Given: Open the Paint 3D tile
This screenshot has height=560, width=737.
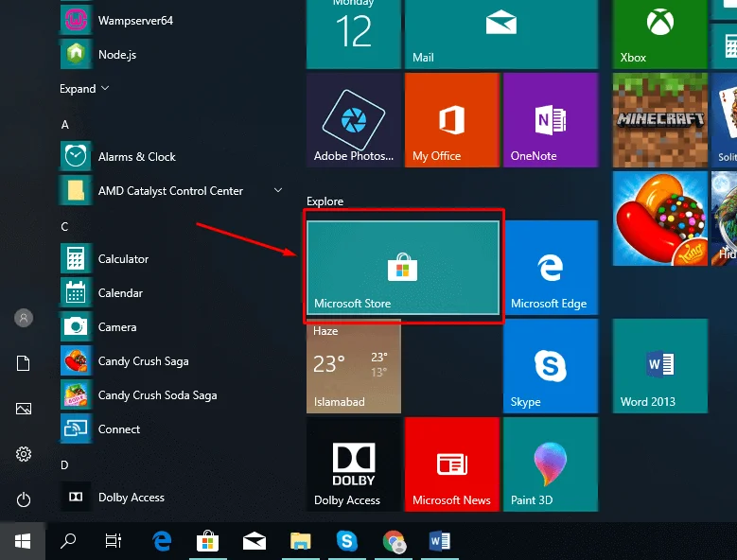Looking at the screenshot, I should coord(551,464).
